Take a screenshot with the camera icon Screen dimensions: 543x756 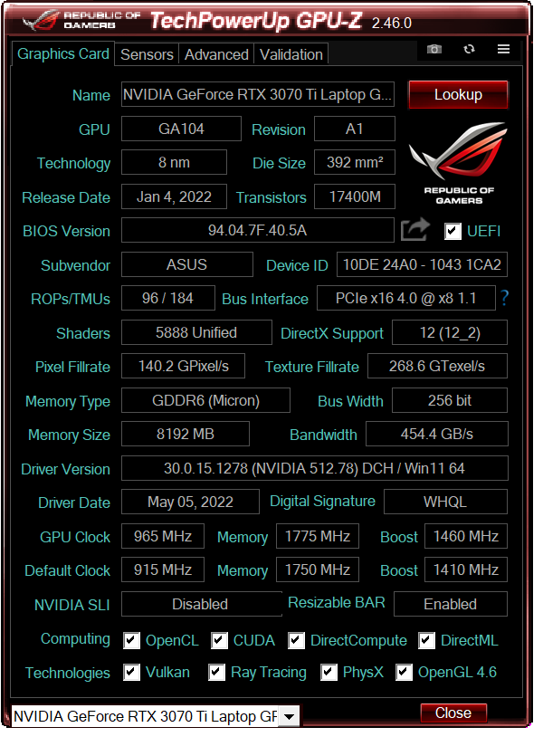tap(434, 49)
